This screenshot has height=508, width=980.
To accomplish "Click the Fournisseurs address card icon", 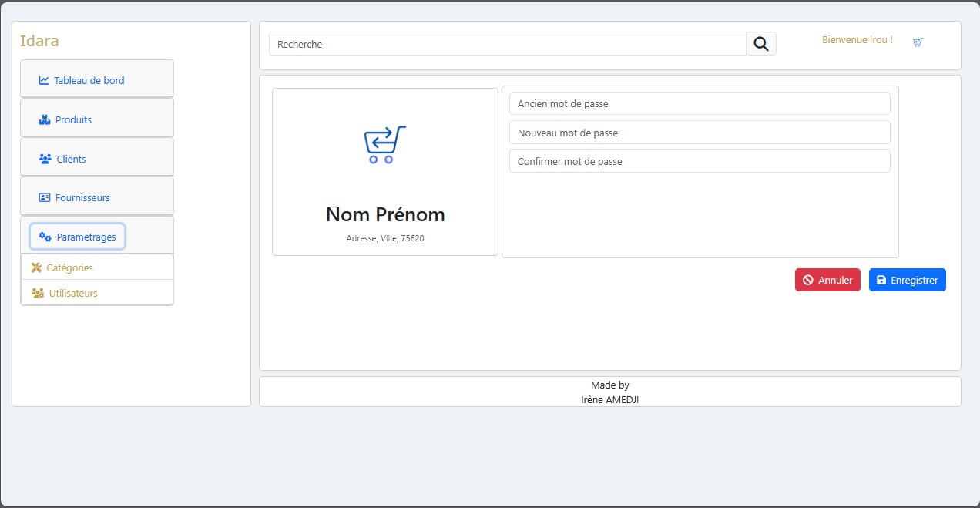I will (x=43, y=197).
